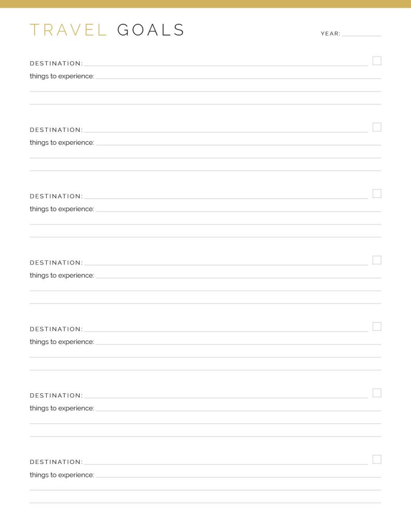Viewport: 411px width, 532px height.
Task: Select the second DESTINATION line field
Action: coord(226,129)
